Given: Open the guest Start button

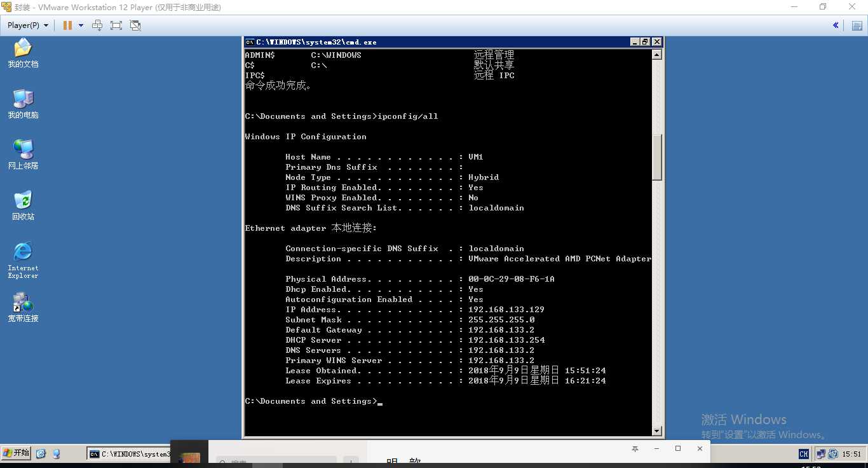Looking at the screenshot, I should coord(16,453).
